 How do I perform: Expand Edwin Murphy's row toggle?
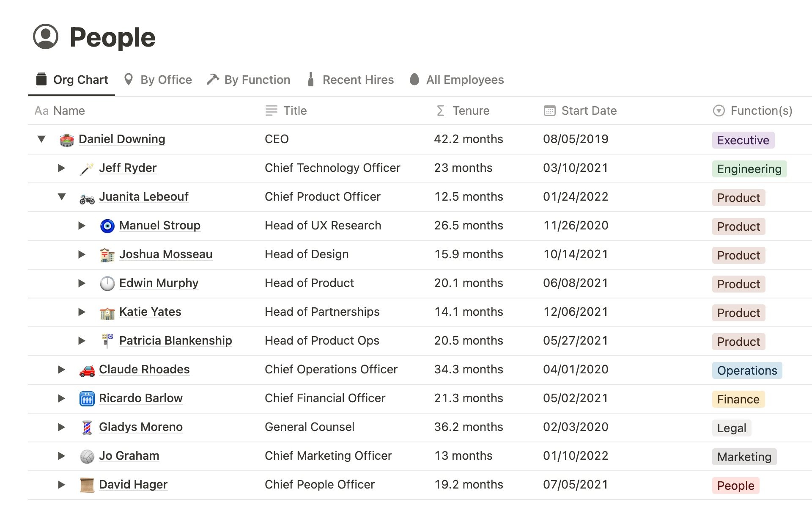[x=82, y=283]
